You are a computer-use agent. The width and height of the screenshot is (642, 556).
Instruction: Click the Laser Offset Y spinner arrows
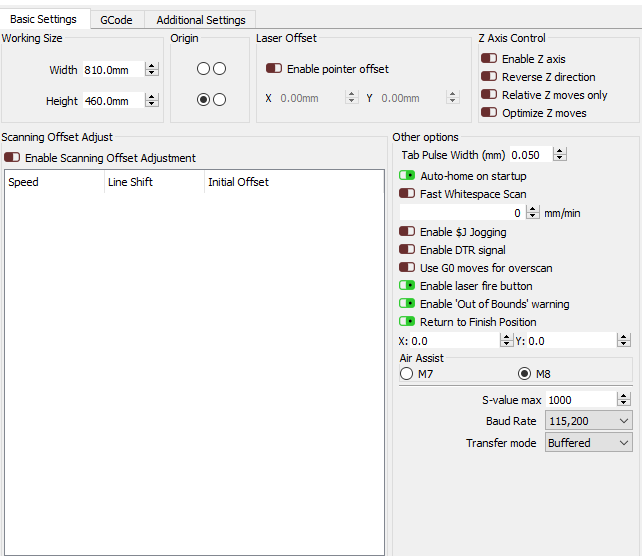coord(452,98)
